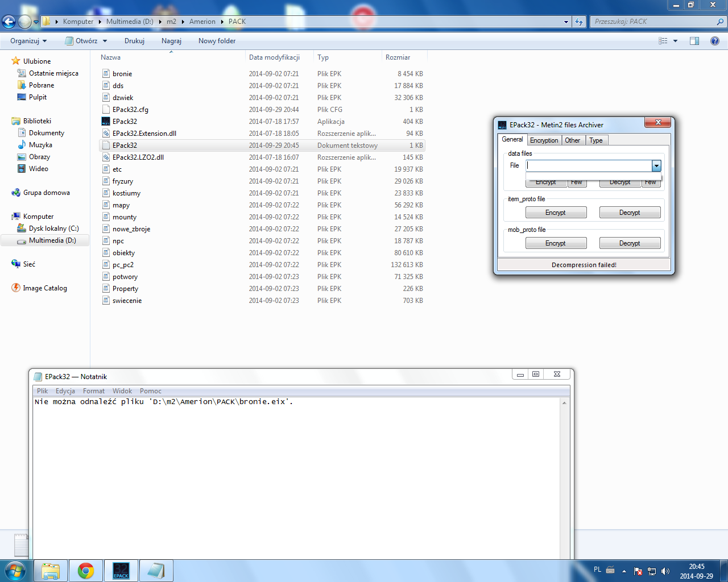Viewport: 728px width, 582px height.
Task: Open Plik menu in Notatnik
Action: pos(43,391)
